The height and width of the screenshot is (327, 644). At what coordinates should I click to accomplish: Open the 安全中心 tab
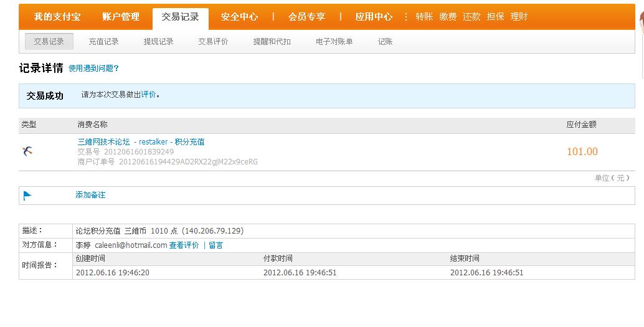click(239, 17)
